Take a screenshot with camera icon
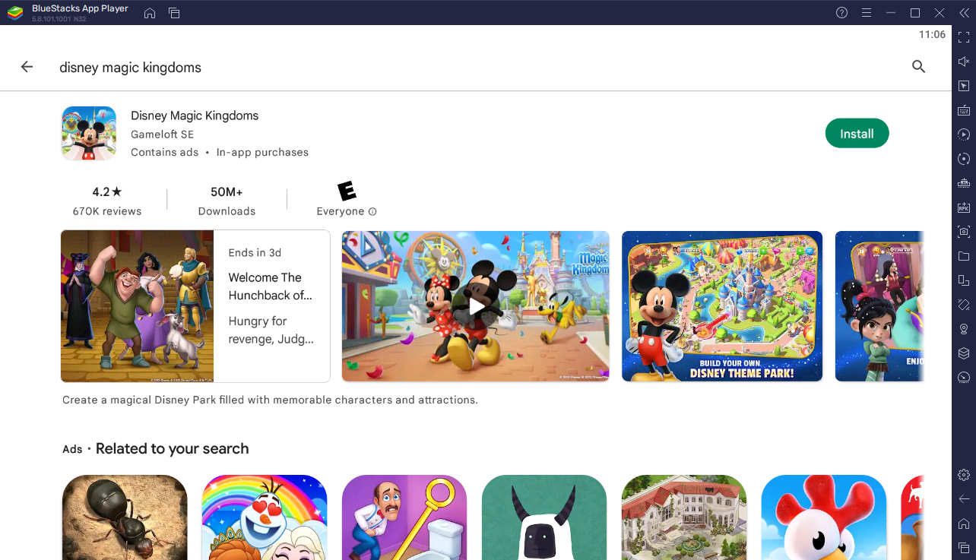The height and width of the screenshot is (560, 976). [964, 231]
